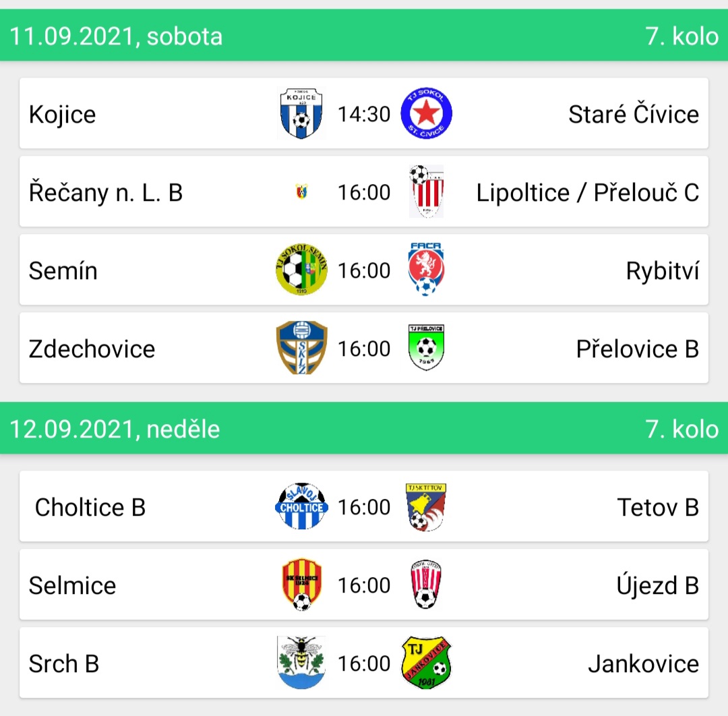Select the Semín yellow-green crest
Viewport: 728px width, 716px height.
point(301,269)
